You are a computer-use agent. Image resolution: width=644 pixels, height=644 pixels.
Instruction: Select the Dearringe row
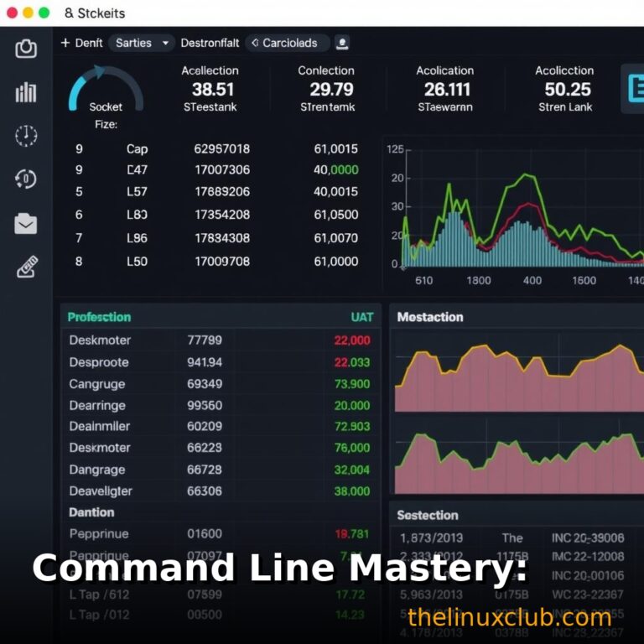click(x=221, y=405)
